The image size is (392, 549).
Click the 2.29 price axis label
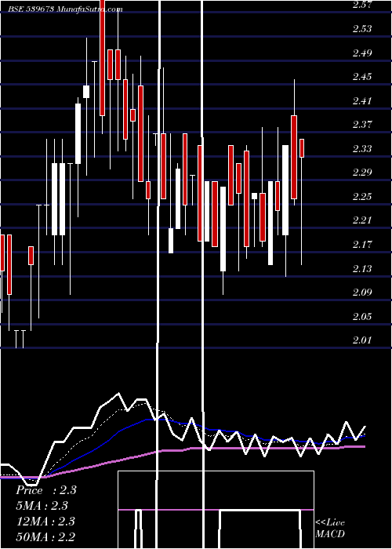click(x=362, y=173)
